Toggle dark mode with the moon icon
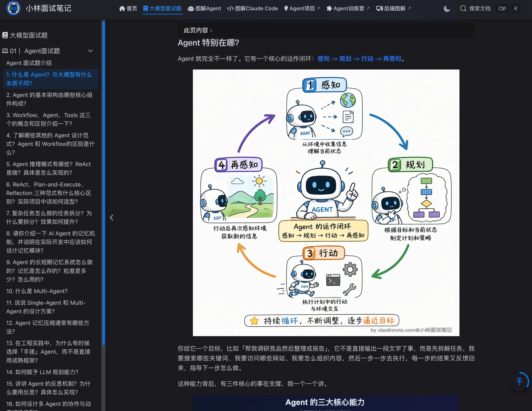The height and width of the screenshot is (411, 532). [x=447, y=9]
